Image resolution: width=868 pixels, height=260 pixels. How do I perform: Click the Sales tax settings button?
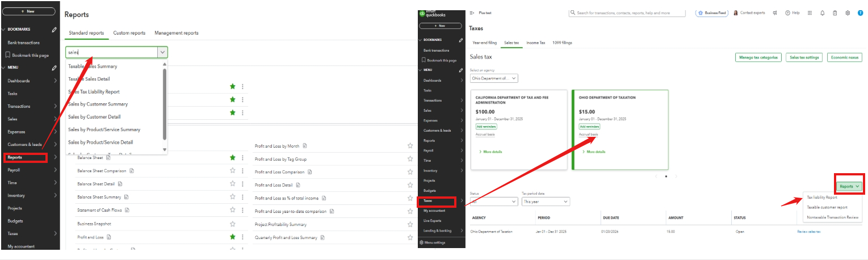804,57
